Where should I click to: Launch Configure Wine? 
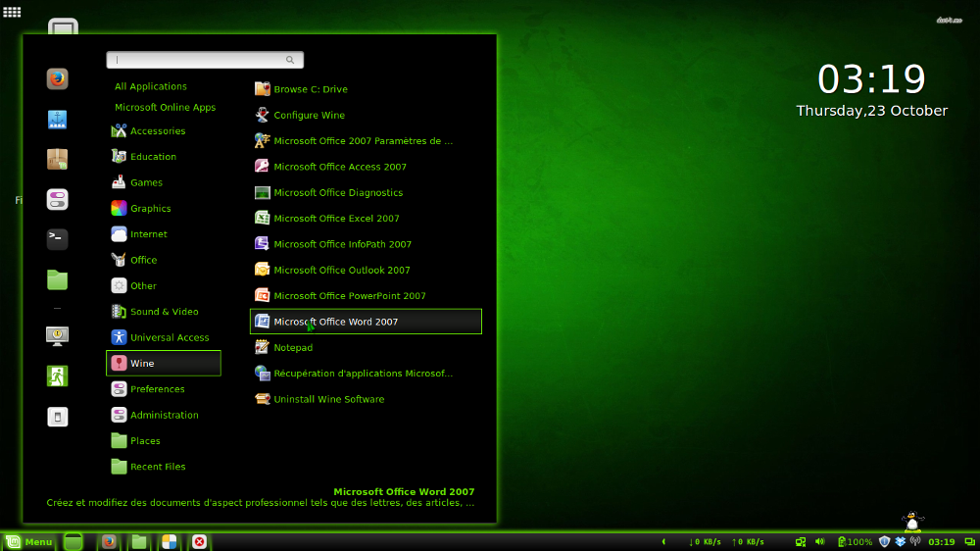(366, 115)
